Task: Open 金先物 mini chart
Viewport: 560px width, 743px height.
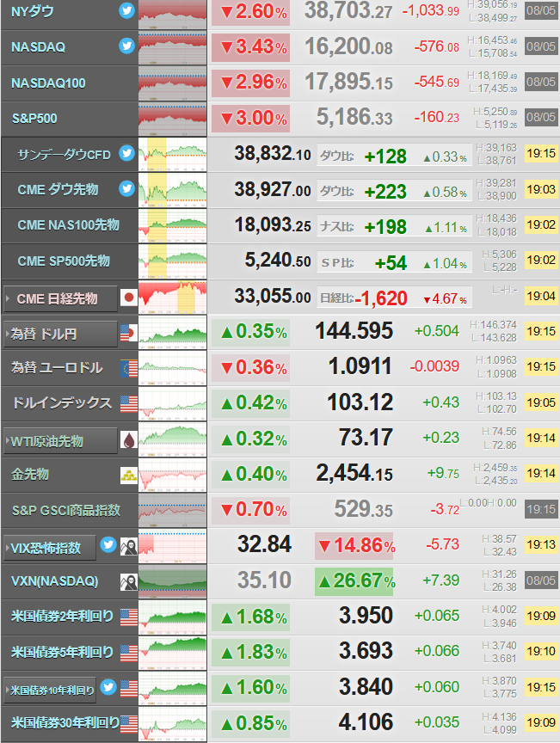Action: pyautogui.click(x=173, y=475)
